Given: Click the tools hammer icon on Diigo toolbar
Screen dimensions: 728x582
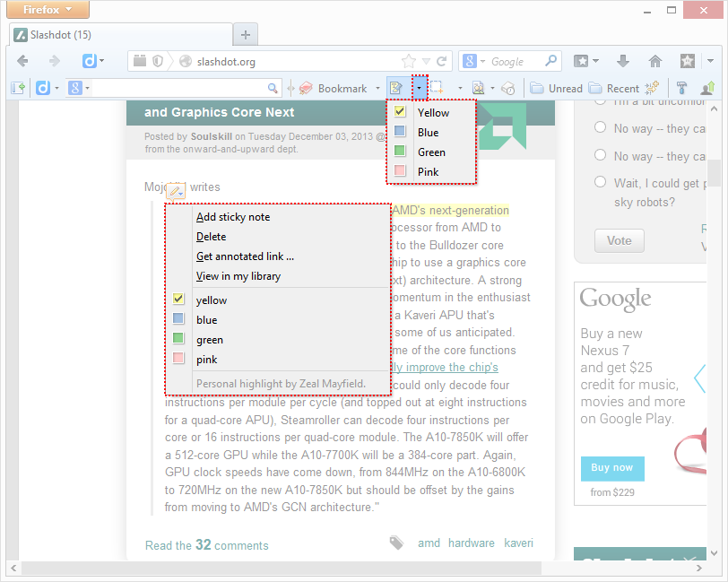Looking at the screenshot, I should click(x=681, y=88).
